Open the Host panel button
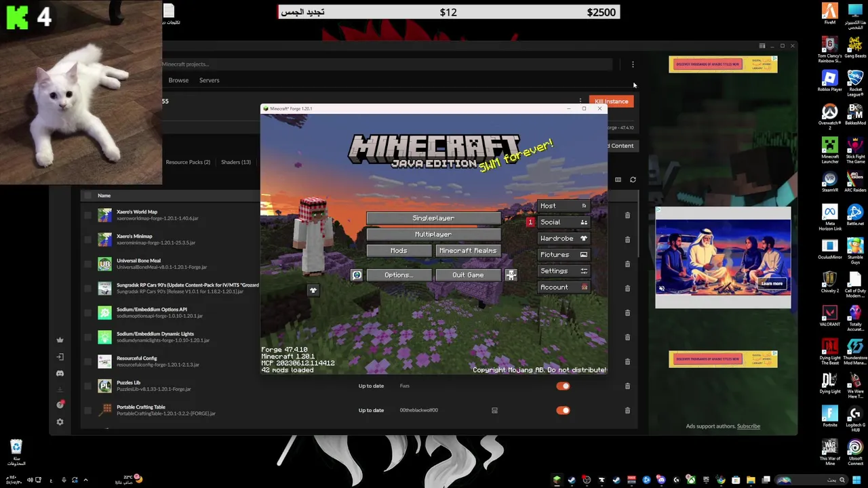This screenshot has width=868, height=488. coord(564,206)
